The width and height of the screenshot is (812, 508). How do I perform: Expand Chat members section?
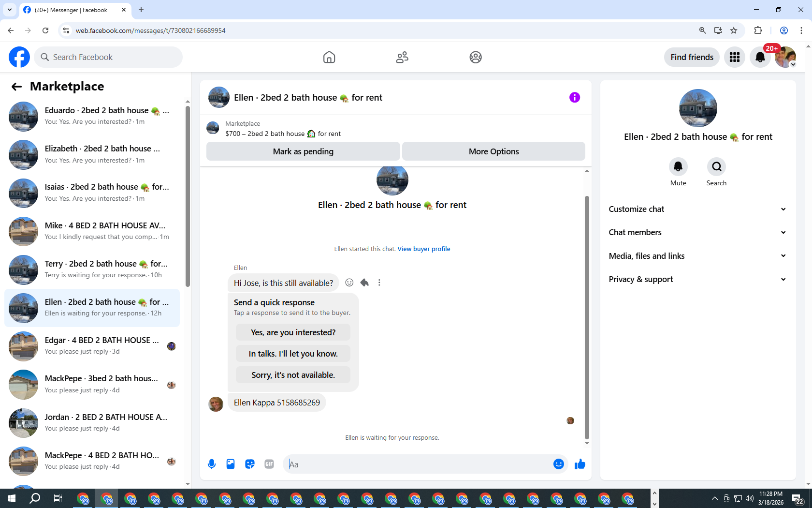[x=697, y=232]
